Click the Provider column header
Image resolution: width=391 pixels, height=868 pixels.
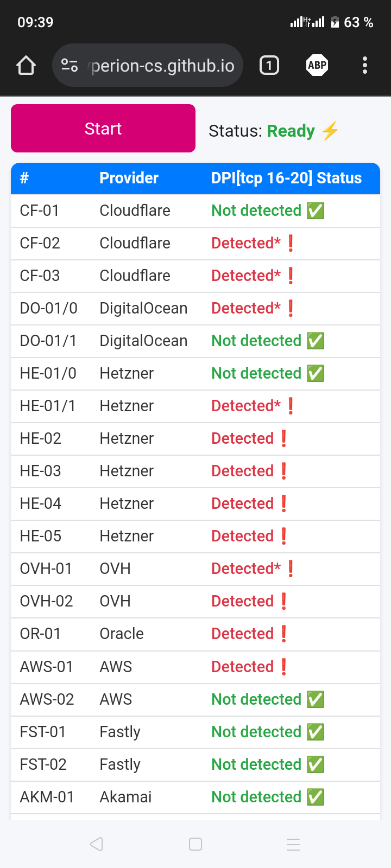129,178
